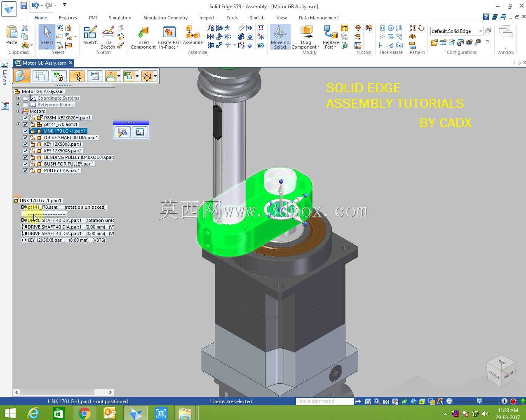Toggle the Coordinate Systems checkbox

tap(25, 98)
